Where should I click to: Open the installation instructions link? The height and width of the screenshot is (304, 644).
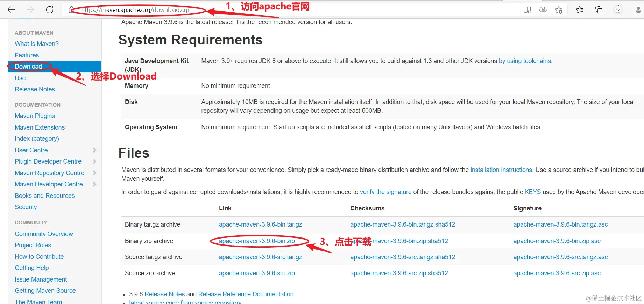pyautogui.click(x=502, y=170)
